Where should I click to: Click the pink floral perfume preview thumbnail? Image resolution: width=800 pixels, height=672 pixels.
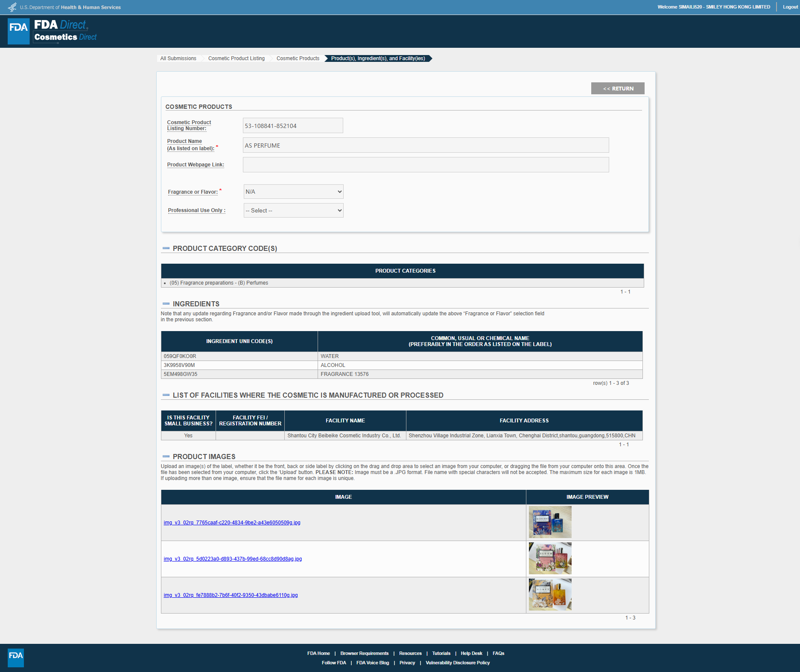tap(550, 559)
